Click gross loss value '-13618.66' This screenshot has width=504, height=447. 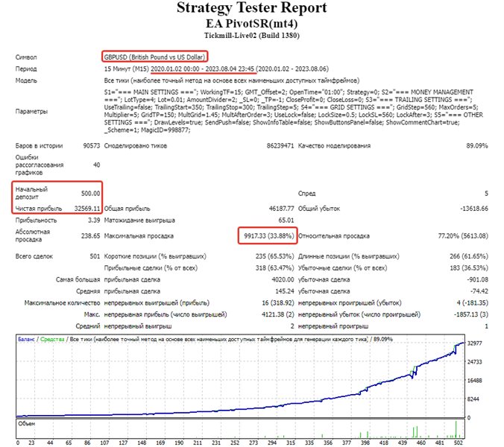click(x=474, y=209)
